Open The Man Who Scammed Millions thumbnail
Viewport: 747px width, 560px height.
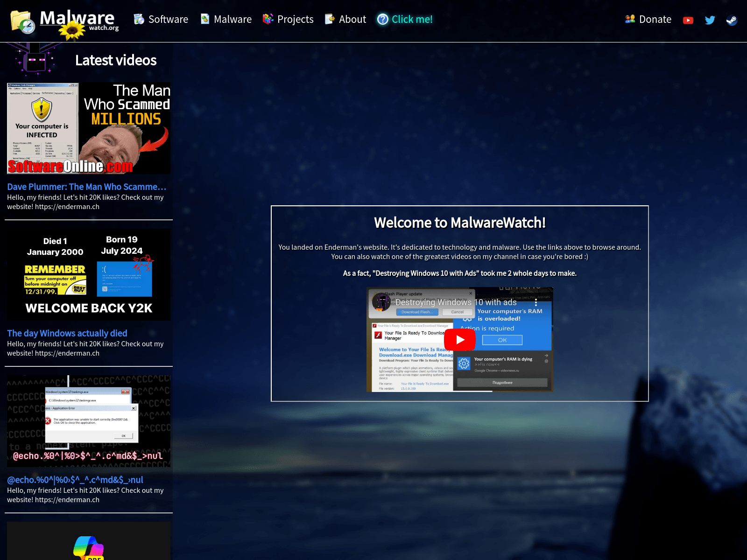(x=89, y=128)
